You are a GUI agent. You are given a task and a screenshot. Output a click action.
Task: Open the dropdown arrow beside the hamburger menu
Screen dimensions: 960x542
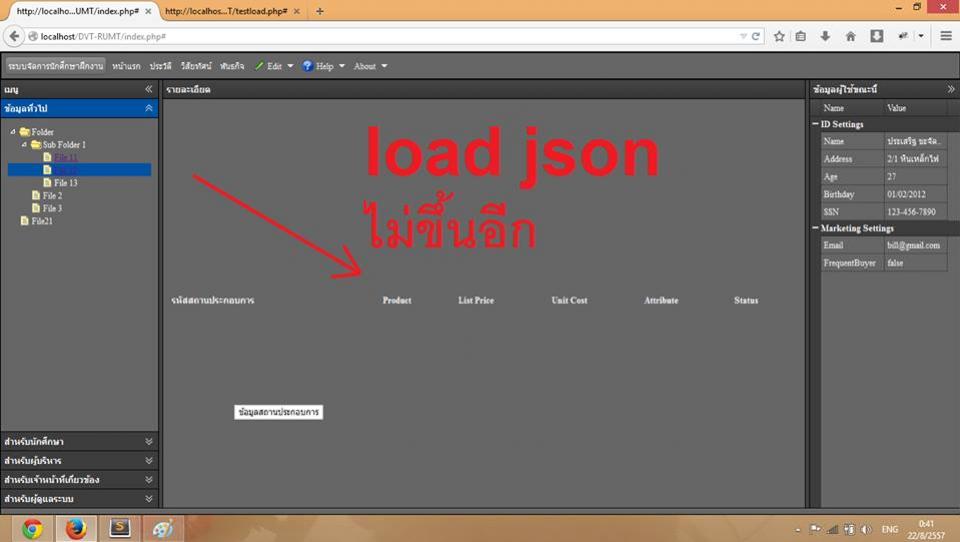click(x=921, y=36)
